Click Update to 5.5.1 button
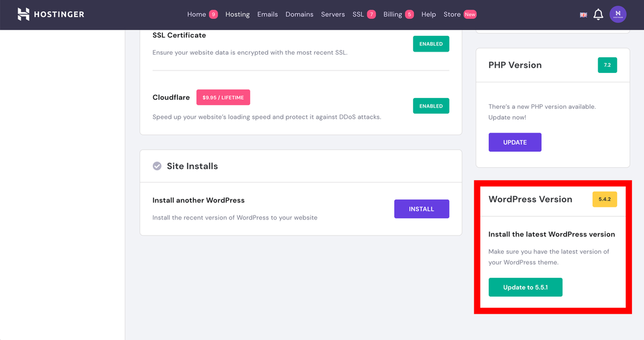The image size is (644, 340). coord(525,287)
